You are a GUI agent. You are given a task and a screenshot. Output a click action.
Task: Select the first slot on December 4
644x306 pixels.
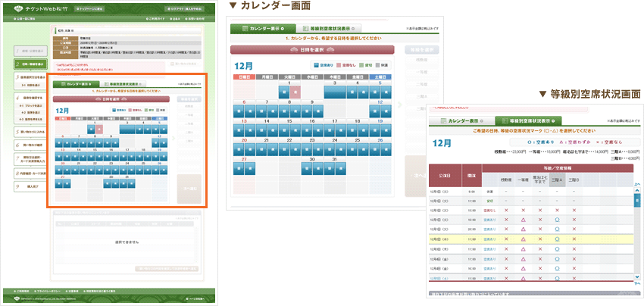[x=352, y=92]
